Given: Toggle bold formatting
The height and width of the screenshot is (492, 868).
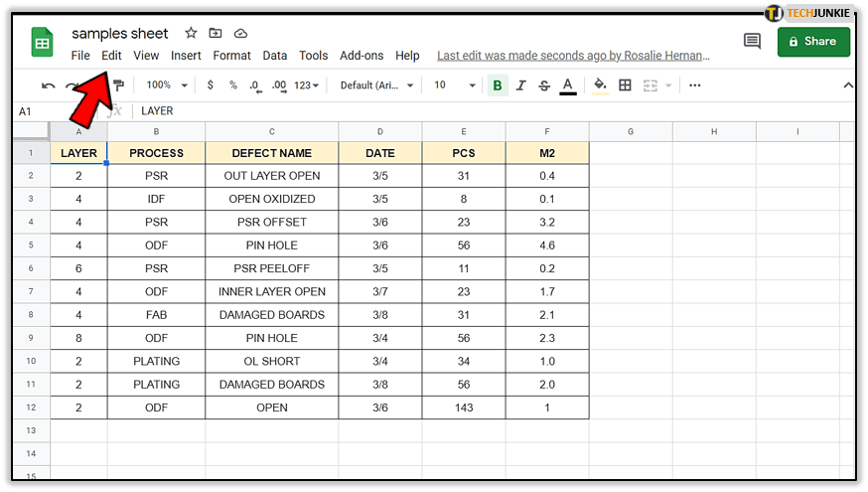Looking at the screenshot, I should [x=498, y=85].
